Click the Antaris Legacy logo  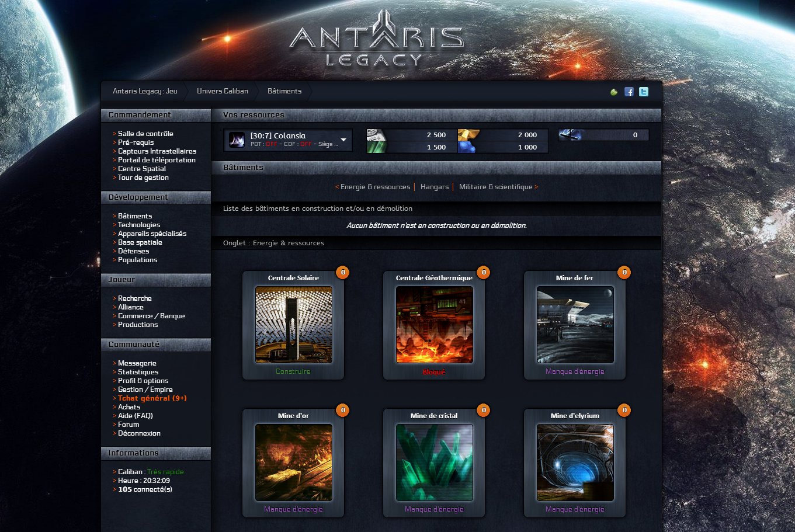(x=376, y=39)
